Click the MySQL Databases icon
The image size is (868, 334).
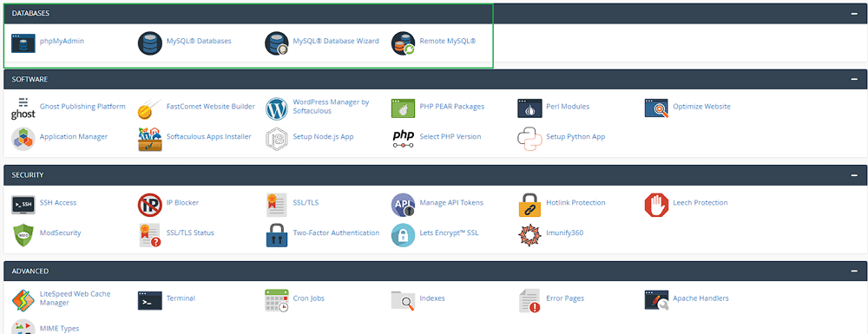[x=150, y=43]
